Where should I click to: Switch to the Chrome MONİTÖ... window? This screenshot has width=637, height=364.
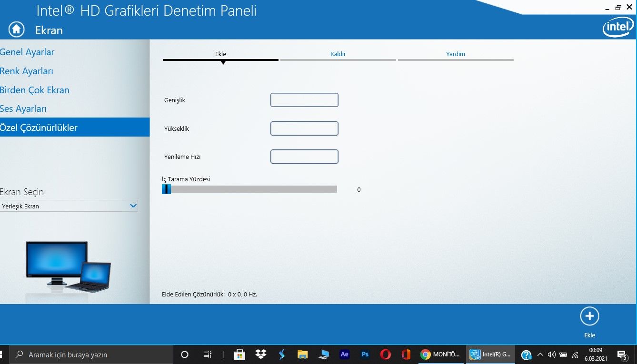[440, 354]
